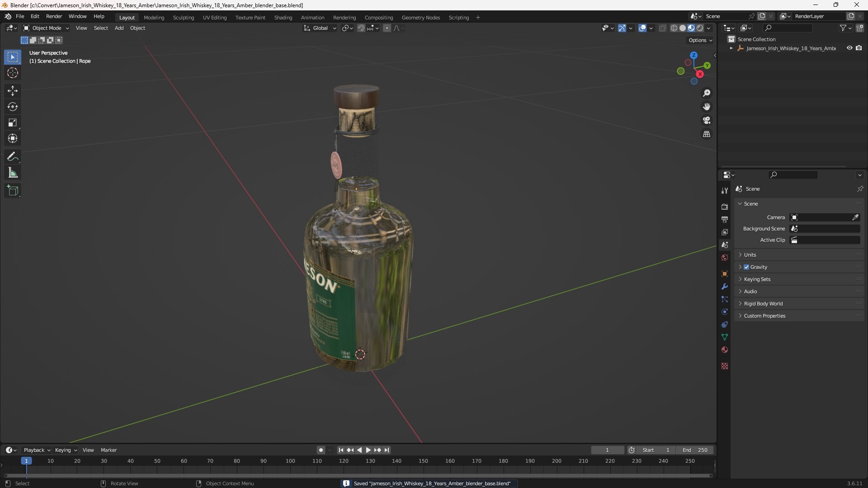Switch to UV Editing workspace tab
Image resolution: width=868 pixels, height=488 pixels.
pos(215,18)
